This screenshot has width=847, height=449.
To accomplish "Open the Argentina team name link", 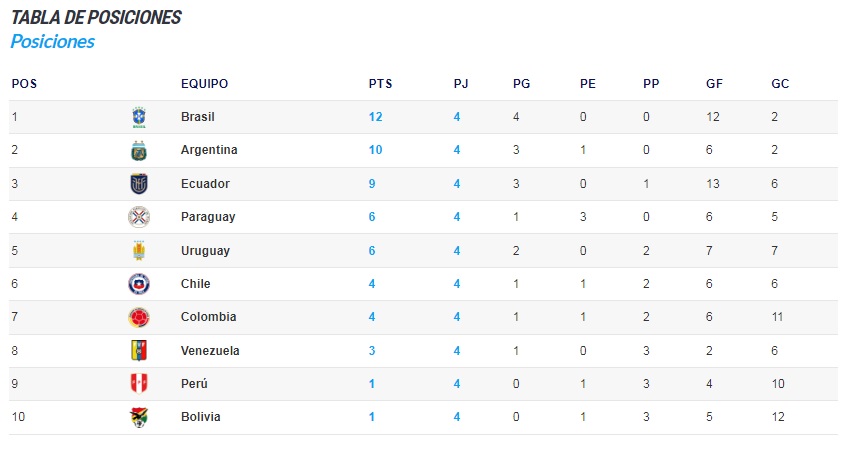I will pyautogui.click(x=209, y=150).
